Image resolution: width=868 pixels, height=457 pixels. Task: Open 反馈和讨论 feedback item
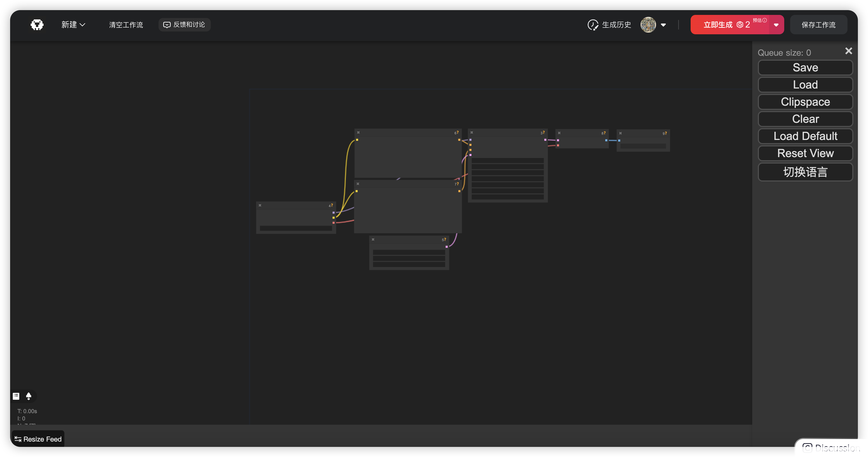pyautogui.click(x=184, y=25)
